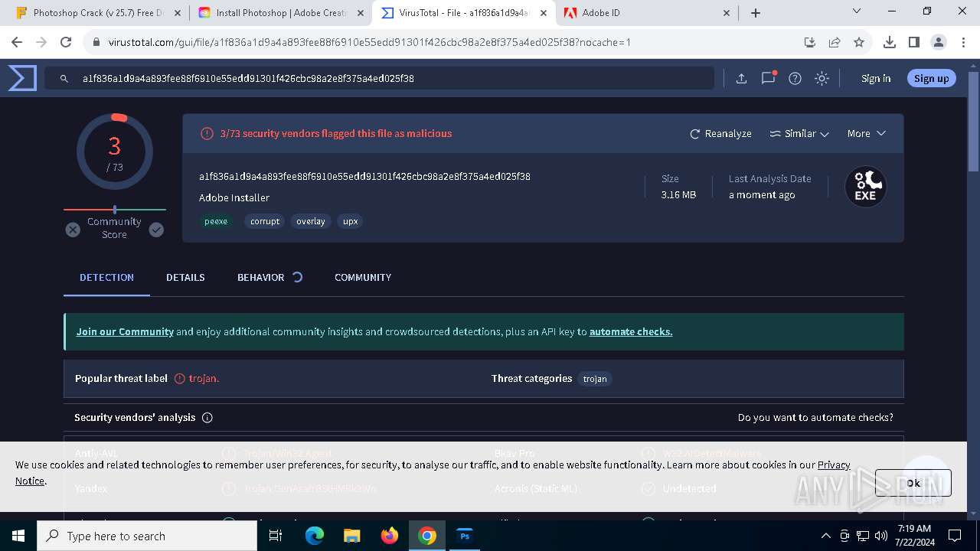980x551 pixels.
Task: Switch to the DETECTION tab
Action: 106,277
